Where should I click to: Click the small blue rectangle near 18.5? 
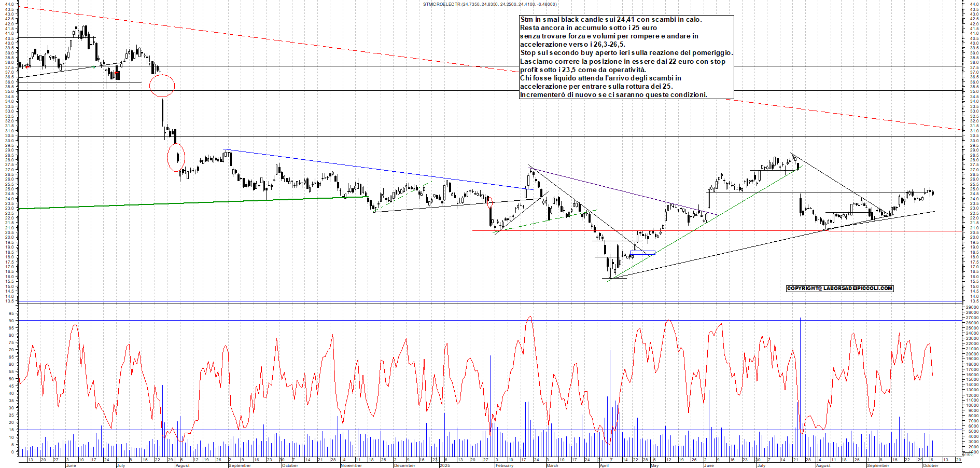[x=642, y=253]
